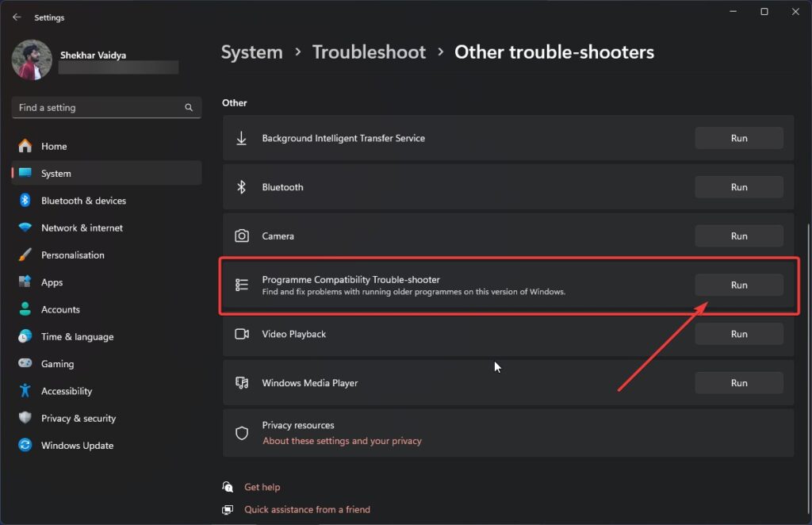The height and width of the screenshot is (525, 812).
Task: Click the download icon for Background Intelligent Transfer
Action: coord(241,138)
